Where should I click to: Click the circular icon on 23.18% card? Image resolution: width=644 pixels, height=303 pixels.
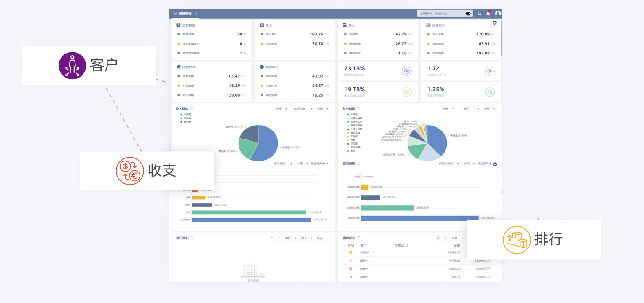click(407, 71)
